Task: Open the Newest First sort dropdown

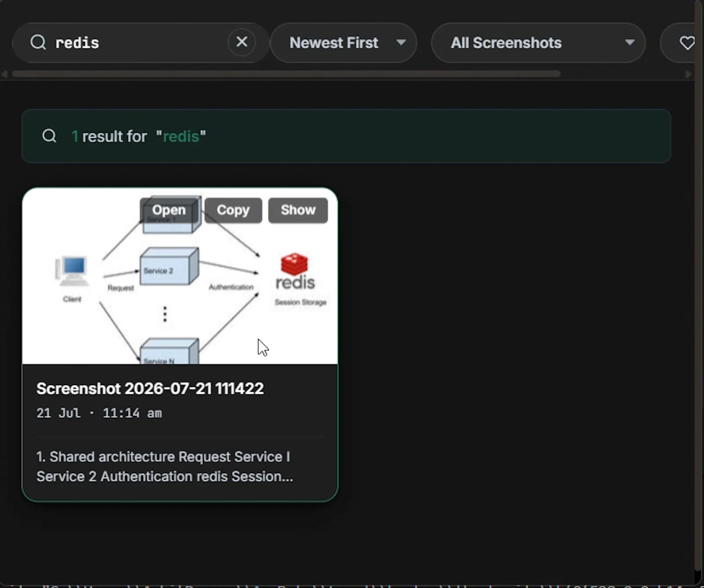Action: pyautogui.click(x=343, y=43)
